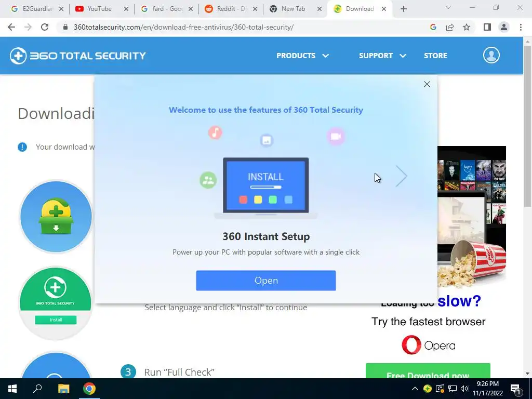This screenshot has height=399, width=532.
Task: Expand the SUPPORT dropdown menu
Action: (x=382, y=56)
